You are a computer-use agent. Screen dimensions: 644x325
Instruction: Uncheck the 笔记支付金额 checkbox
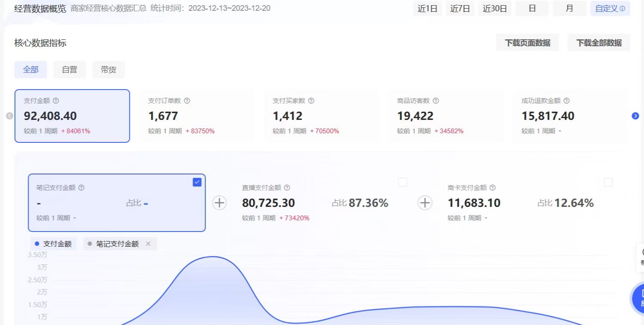click(197, 182)
